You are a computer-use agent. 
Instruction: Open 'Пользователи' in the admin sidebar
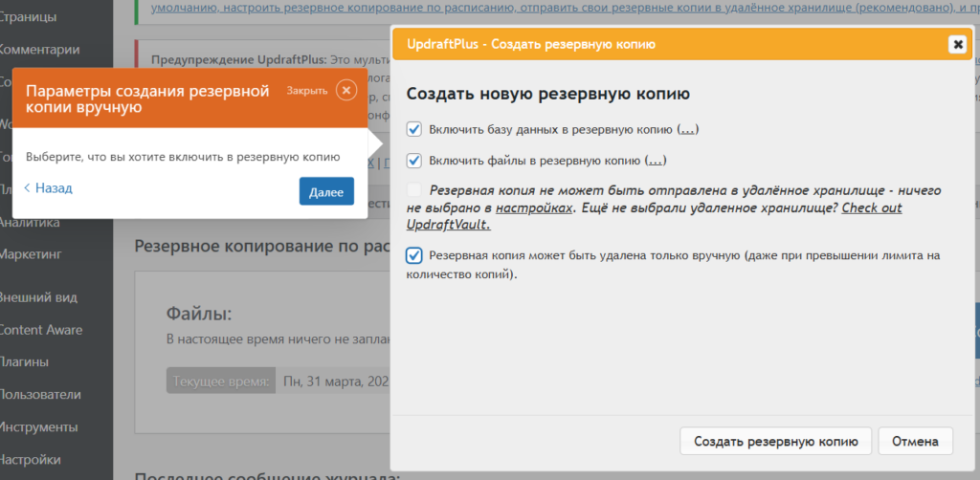pos(40,395)
